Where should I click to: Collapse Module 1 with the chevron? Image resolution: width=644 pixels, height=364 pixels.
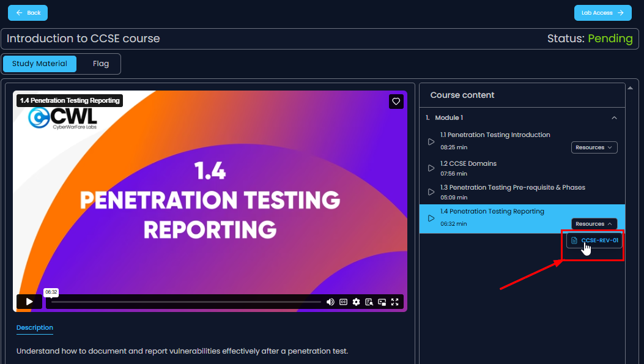point(614,118)
